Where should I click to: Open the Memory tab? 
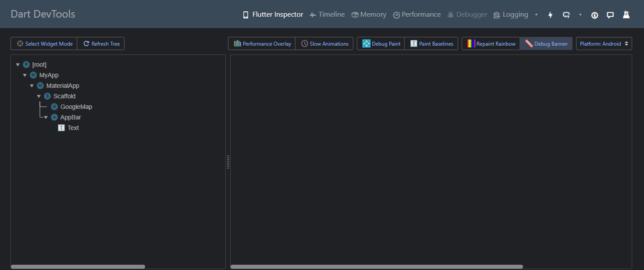(369, 14)
